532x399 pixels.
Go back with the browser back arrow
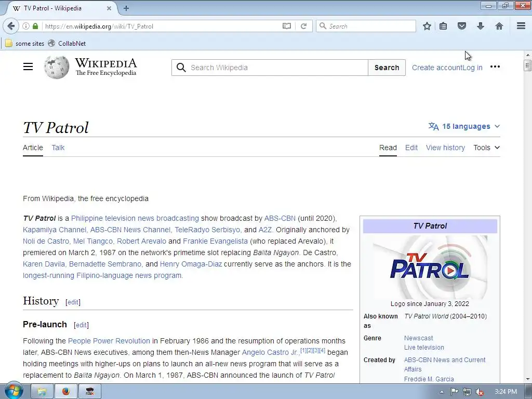pyautogui.click(x=10, y=26)
